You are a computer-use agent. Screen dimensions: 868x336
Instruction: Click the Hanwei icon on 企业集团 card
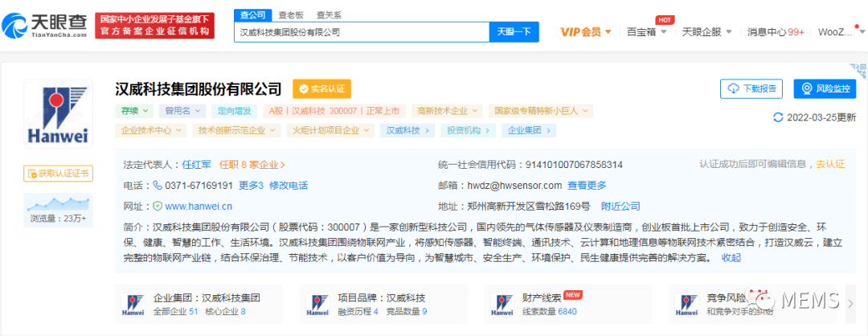click(133, 305)
